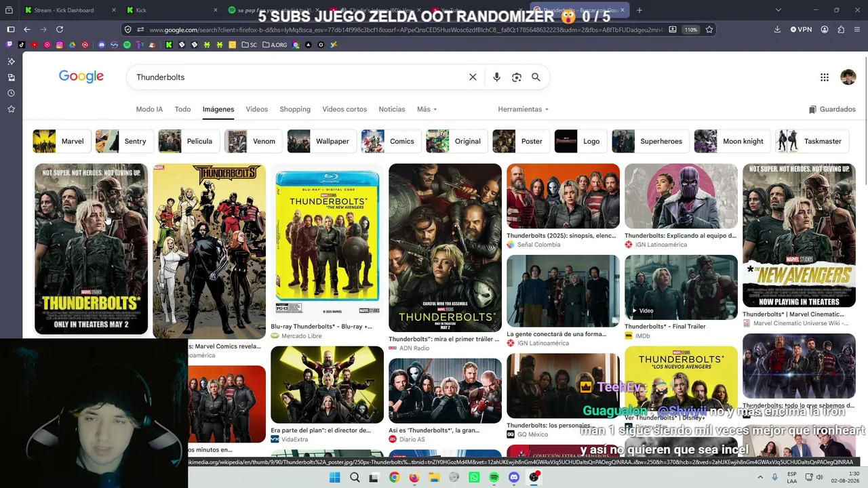Open the Spotify bookmark in bookmarks bar
868x488 pixels.
tap(127, 45)
